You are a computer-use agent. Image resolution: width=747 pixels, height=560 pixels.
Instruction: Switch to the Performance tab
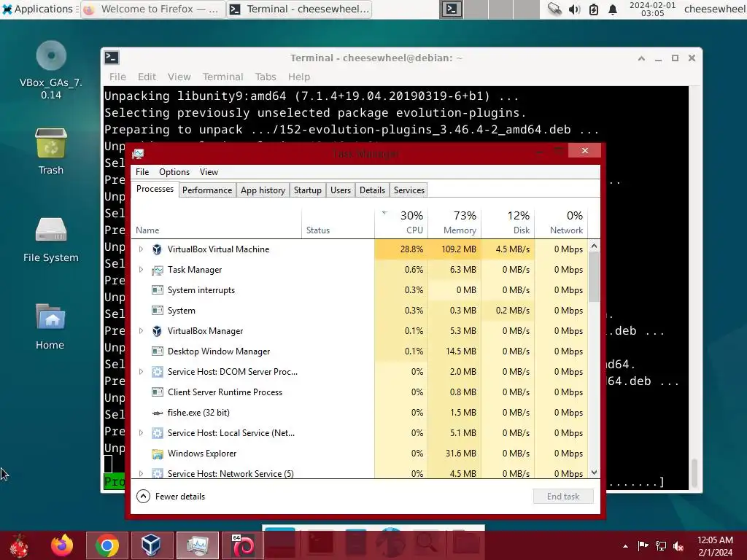(207, 190)
